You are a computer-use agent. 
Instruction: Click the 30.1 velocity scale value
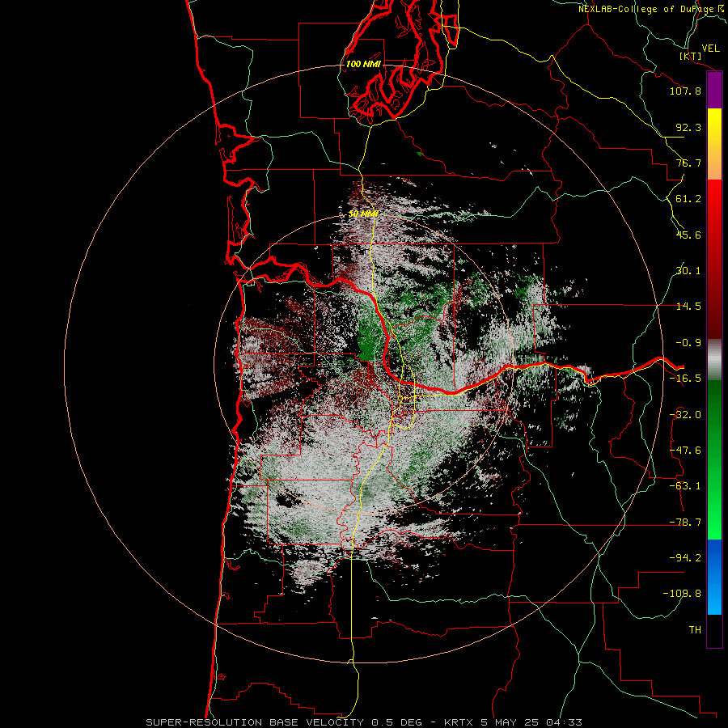688,271
